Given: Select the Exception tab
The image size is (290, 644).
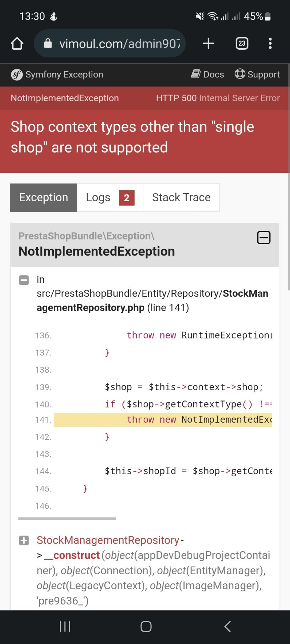Looking at the screenshot, I should pyautogui.click(x=44, y=198).
